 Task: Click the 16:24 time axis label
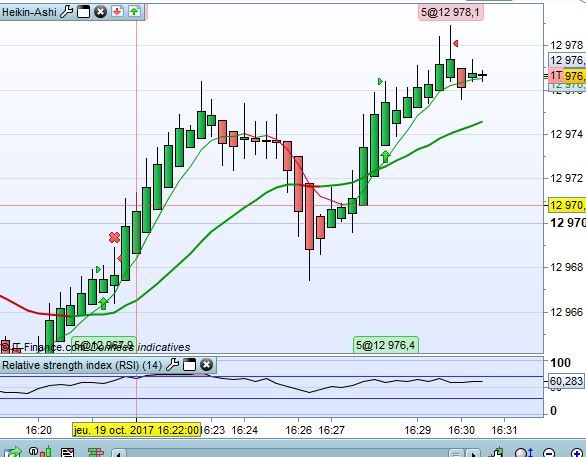point(244,430)
